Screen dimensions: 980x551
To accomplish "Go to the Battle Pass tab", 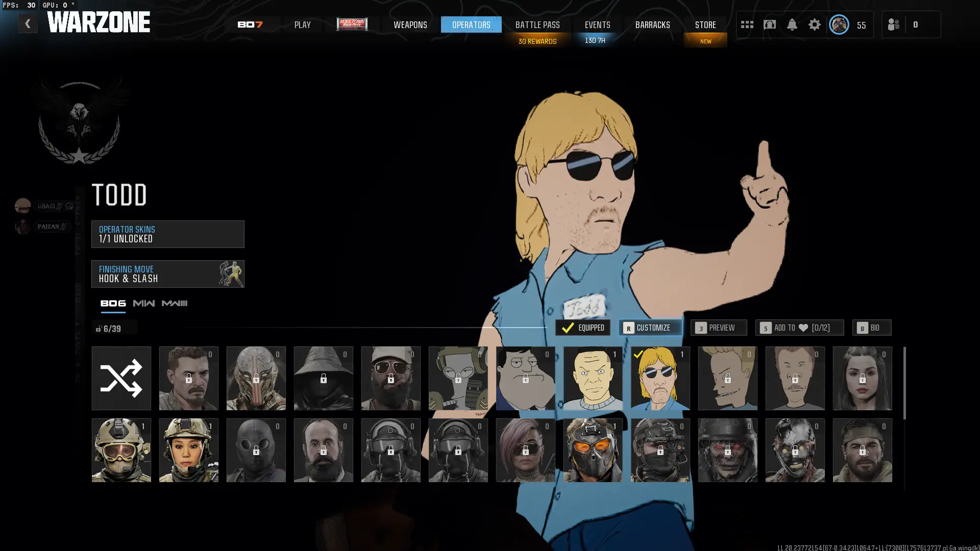I will pos(537,24).
